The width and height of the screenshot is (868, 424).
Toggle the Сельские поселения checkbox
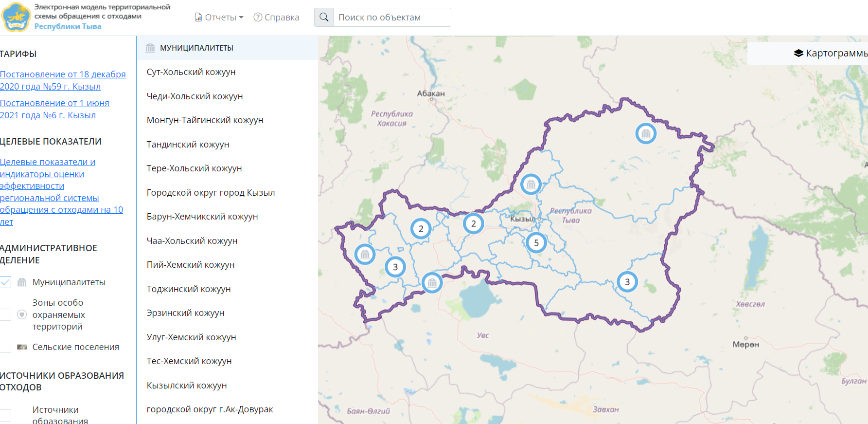[5, 347]
